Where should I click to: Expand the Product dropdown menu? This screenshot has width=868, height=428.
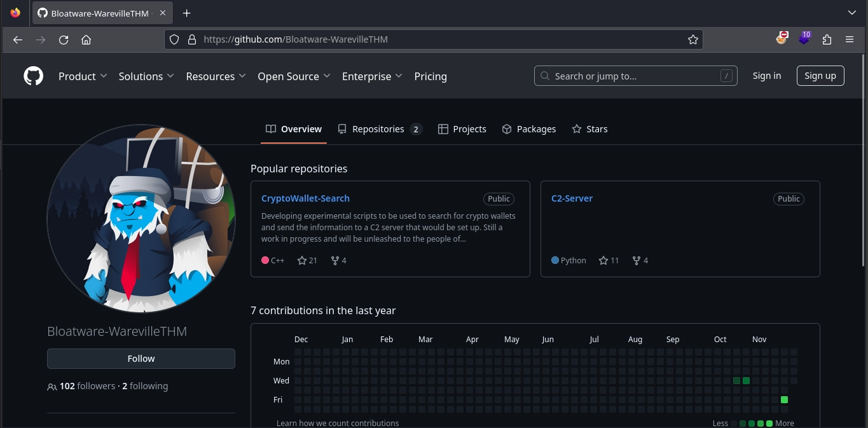click(x=83, y=76)
